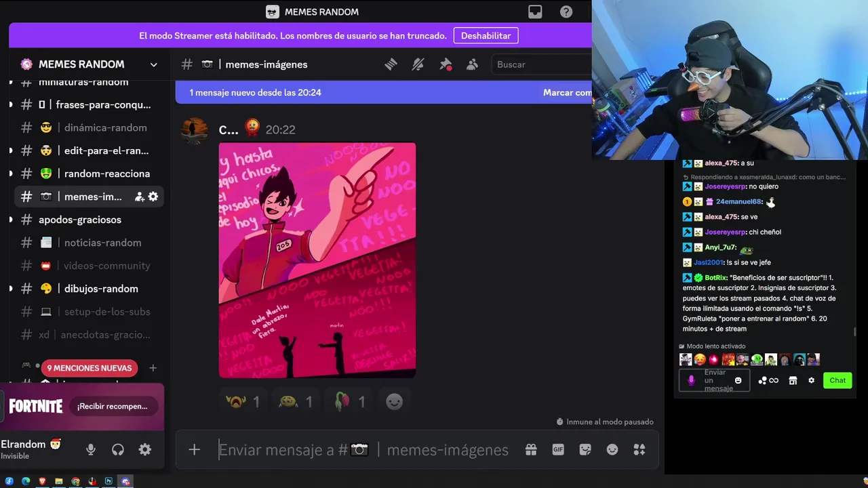This screenshot has height=488, width=868.
Task: Mute the microphone in user panel
Action: click(x=91, y=449)
